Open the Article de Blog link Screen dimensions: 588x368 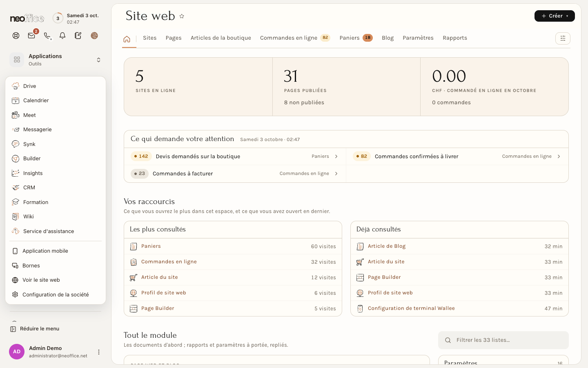pyautogui.click(x=387, y=246)
